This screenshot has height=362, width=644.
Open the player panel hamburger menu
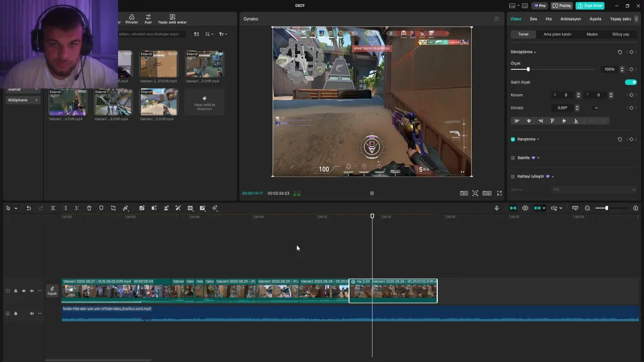point(497,19)
